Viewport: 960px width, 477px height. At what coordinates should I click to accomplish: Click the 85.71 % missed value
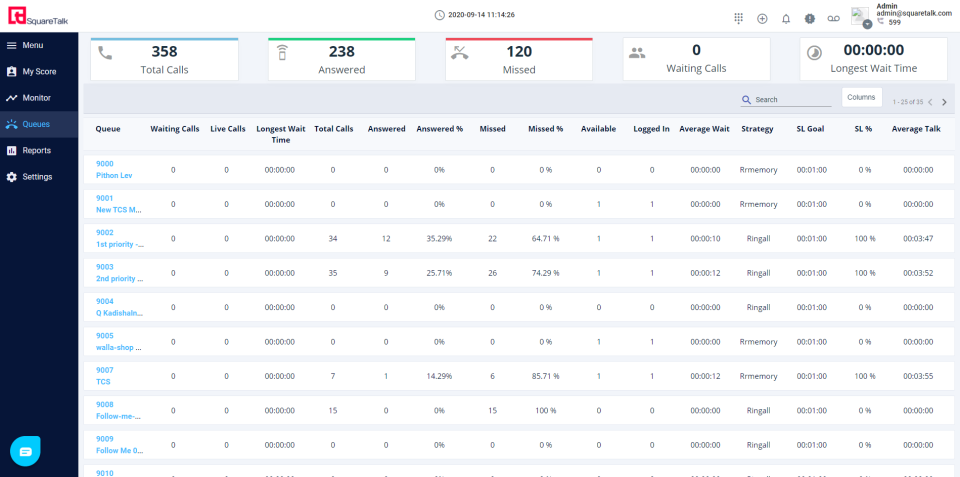point(546,376)
